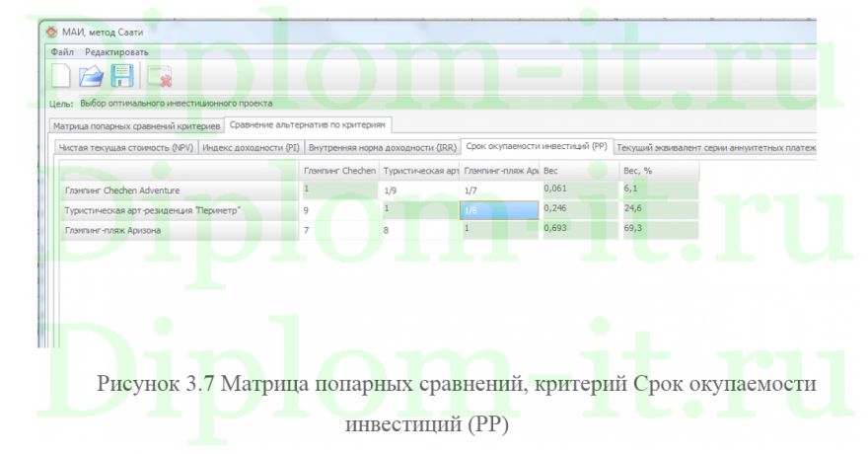
Task: Click the Глэмпинг-пляж Ар column header
Action: point(500,171)
